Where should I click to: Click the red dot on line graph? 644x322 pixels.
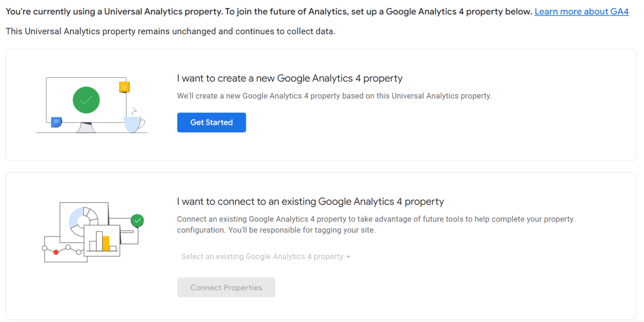(56, 252)
